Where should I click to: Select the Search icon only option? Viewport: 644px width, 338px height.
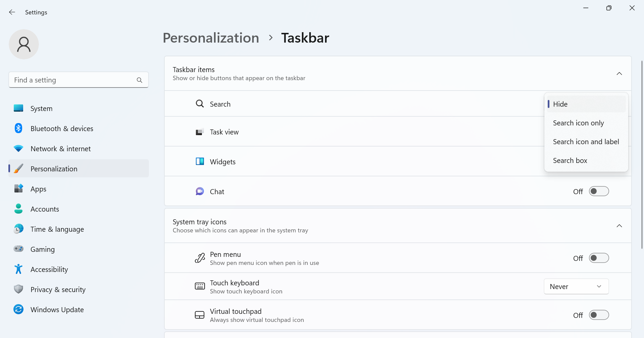click(578, 123)
